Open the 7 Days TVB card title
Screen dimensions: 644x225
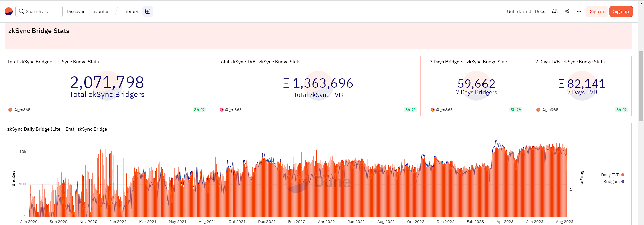547,62
